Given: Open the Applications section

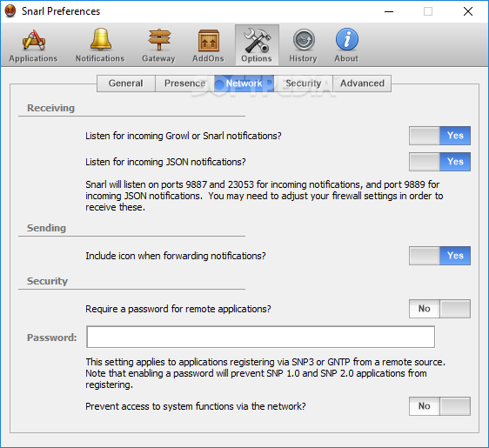Looking at the screenshot, I should coord(33,45).
